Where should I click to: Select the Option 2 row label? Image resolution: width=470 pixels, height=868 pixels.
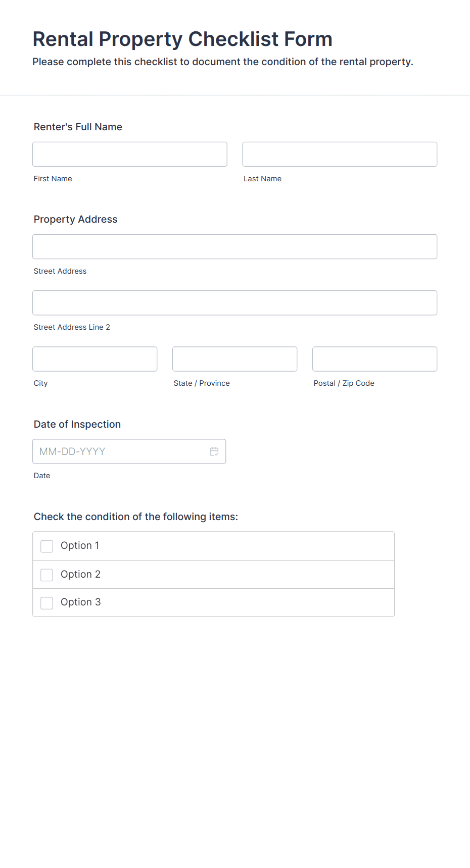tap(80, 574)
